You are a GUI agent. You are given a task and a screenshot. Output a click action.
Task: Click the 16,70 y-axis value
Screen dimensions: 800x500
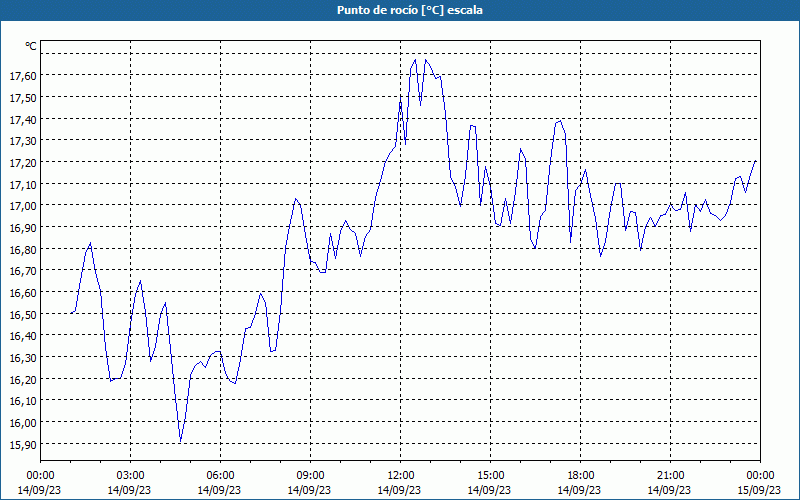pyautogui.click(x=23, y=271)
